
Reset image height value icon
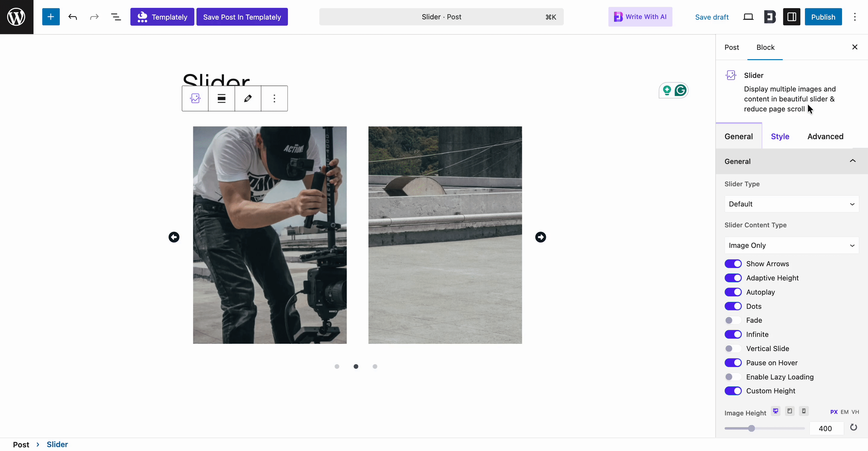[x=853, y=427]
